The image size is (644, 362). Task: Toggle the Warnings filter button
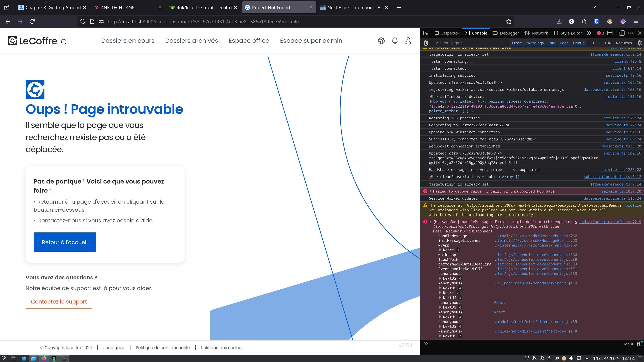(x=535, y=43)
